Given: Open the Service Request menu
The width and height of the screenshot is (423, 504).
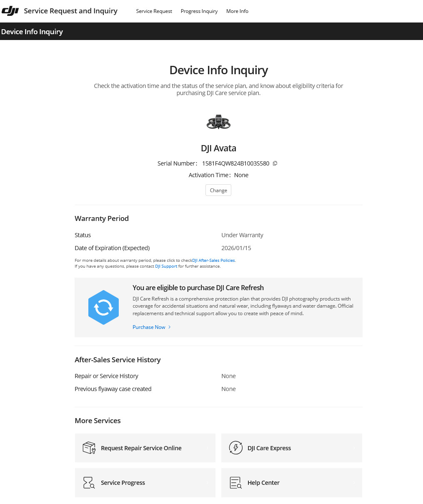Looking at the screenshot, I should (154, 11).
